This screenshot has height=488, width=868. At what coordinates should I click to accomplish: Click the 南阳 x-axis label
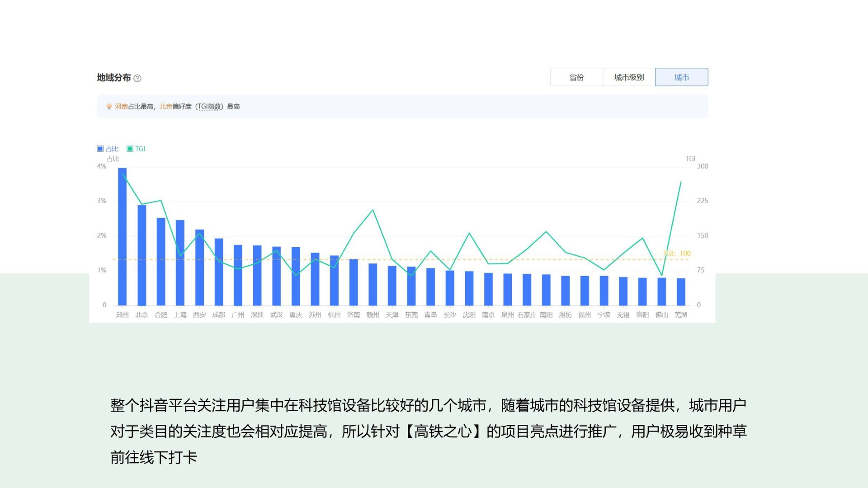(x=546, y=314)
